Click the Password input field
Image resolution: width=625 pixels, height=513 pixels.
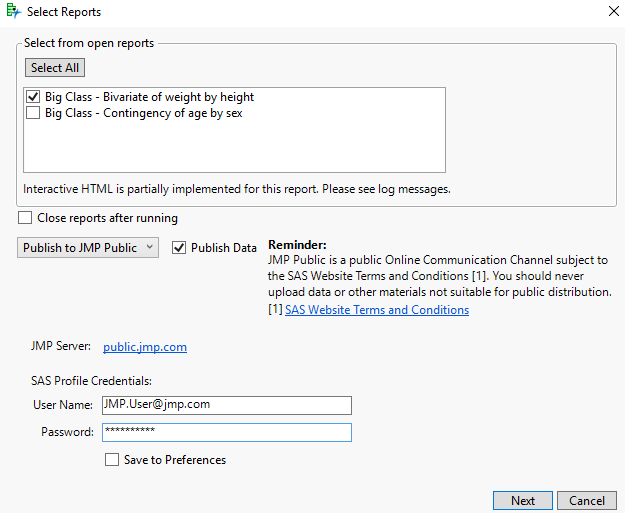[x=226, y=433]
